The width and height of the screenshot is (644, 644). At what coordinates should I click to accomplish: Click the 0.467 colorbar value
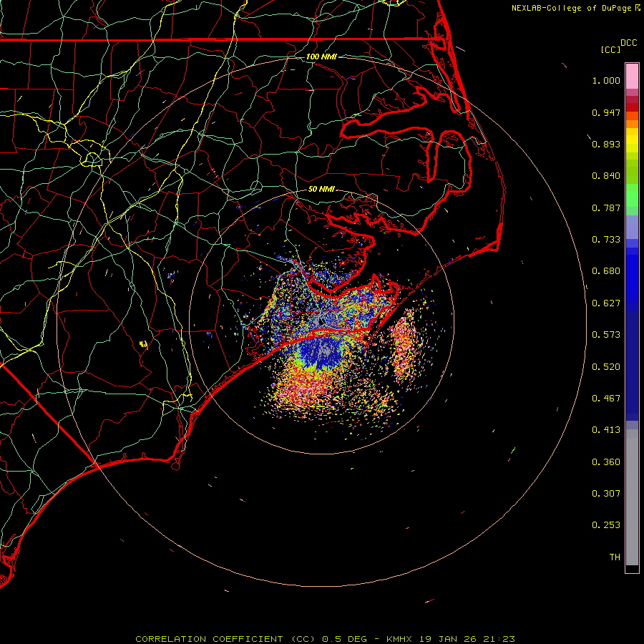(606, 399)
